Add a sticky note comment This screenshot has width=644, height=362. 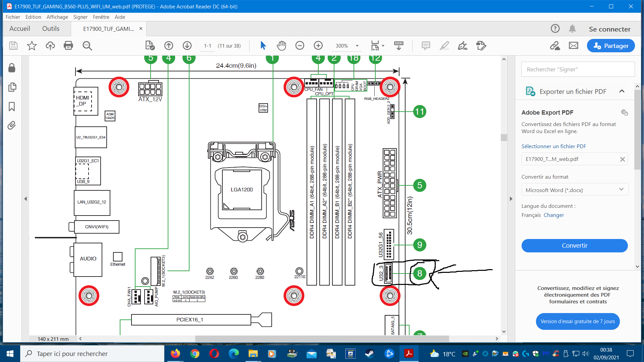coord(426,46)
